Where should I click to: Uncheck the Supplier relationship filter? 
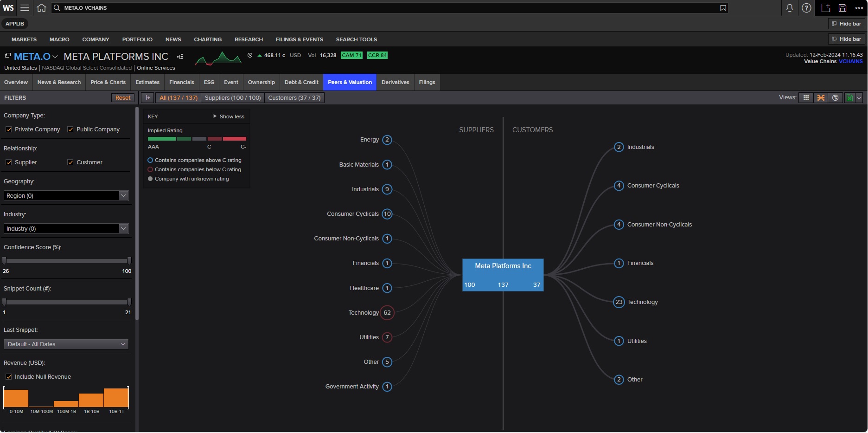9,162
